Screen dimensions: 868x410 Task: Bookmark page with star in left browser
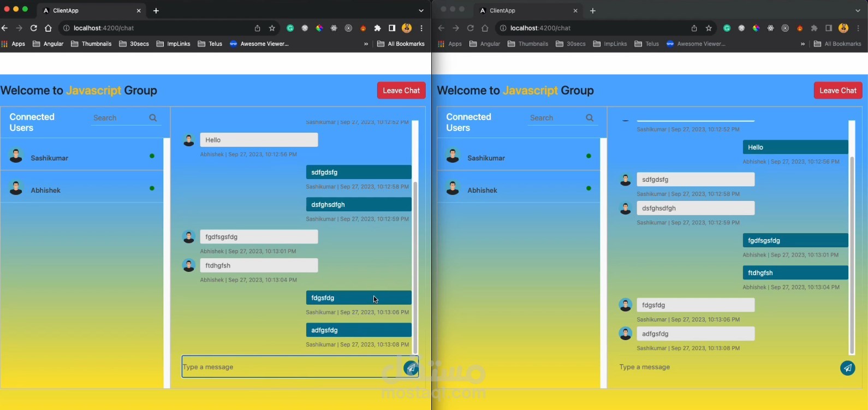point(272,28)
